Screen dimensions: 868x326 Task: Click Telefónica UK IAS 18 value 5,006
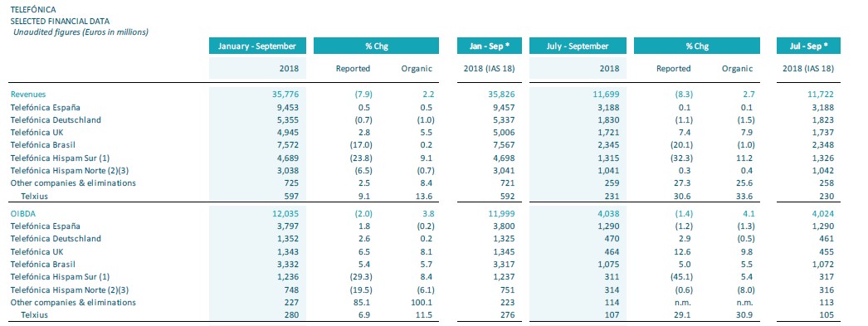[x=505, y=132]
